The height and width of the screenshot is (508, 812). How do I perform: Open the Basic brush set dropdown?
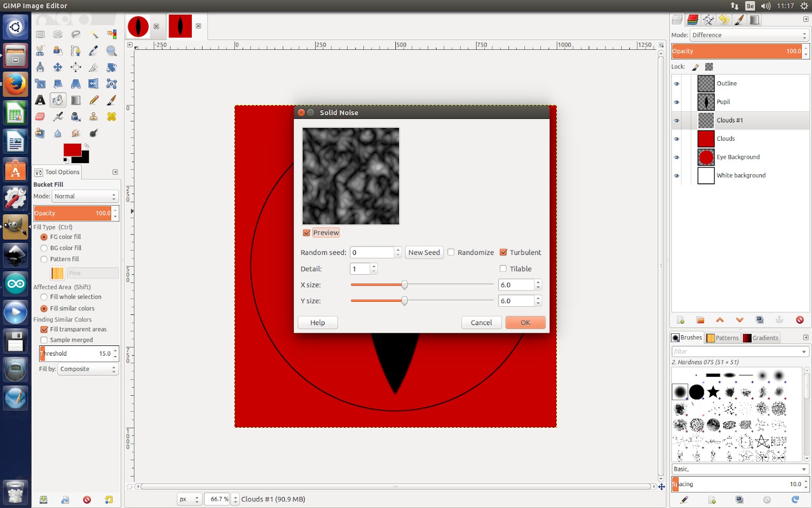click(x=739, y=469)
